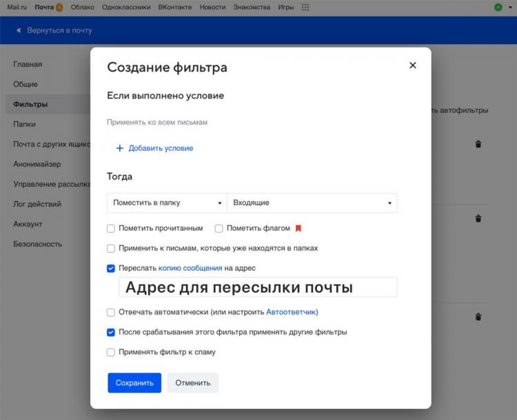Enable Пометить флагом checkbox
The height and width of the screenshot is (420, 517).
219,229
